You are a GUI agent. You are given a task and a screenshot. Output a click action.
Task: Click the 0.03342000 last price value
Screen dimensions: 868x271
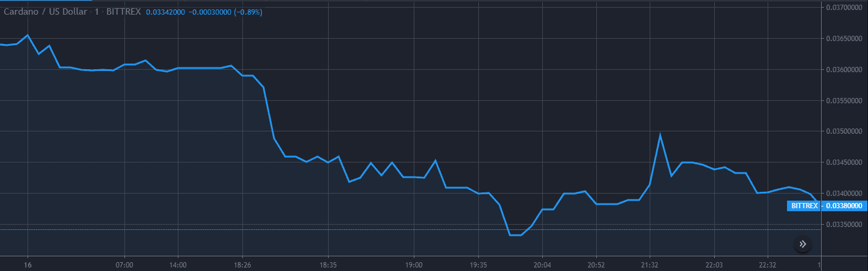click(x=165, y=12)
